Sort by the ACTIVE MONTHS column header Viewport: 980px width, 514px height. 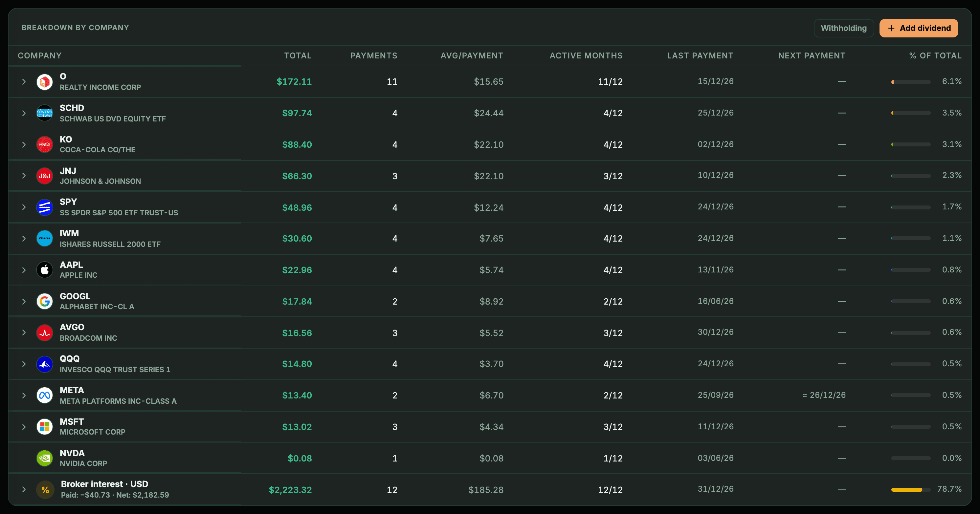coord(586,55)
